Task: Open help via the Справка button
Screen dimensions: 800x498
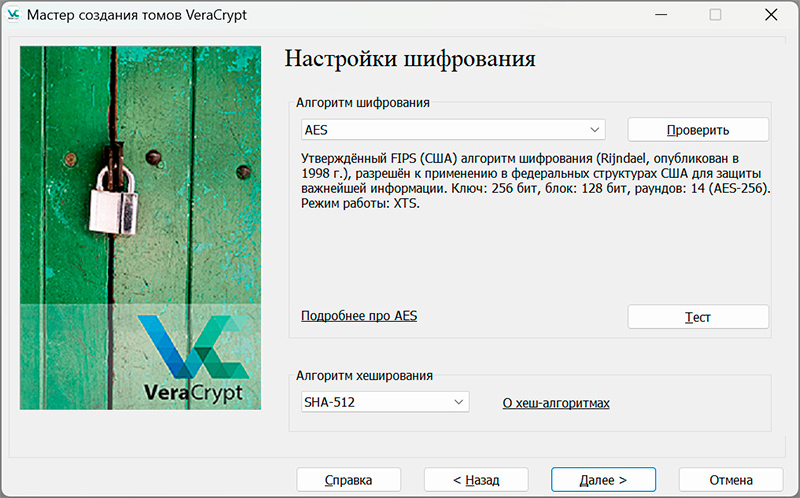Action: (348, 480)
